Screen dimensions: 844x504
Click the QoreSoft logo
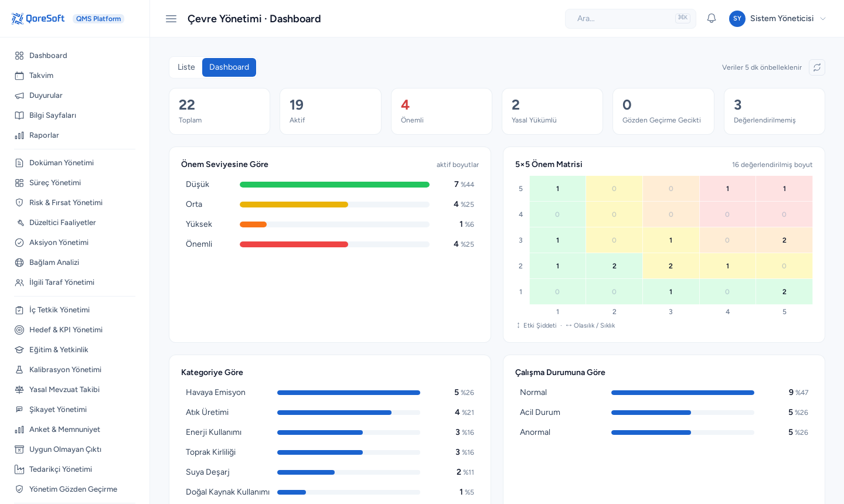[x=38, y=19]
